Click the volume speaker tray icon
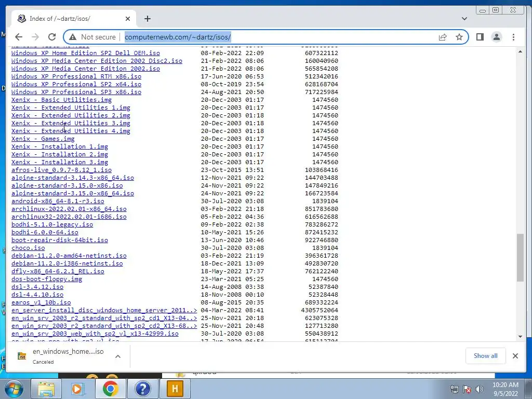 tap(480, 389)
